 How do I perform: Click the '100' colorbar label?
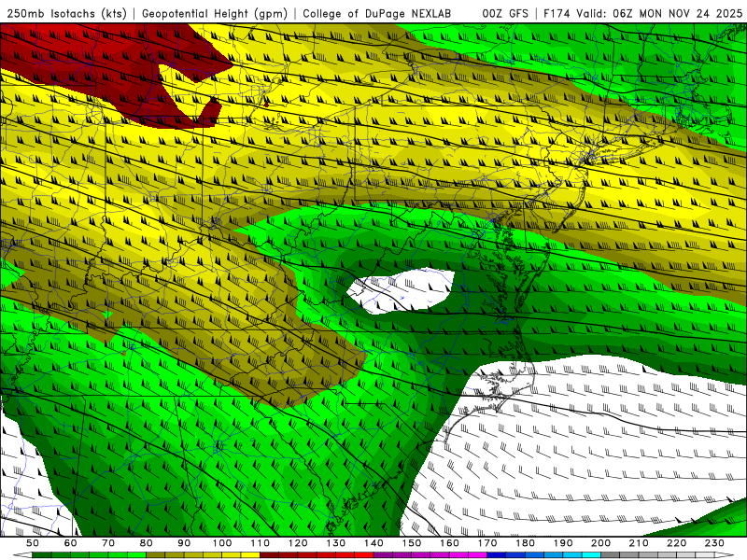tap(222, 543)
